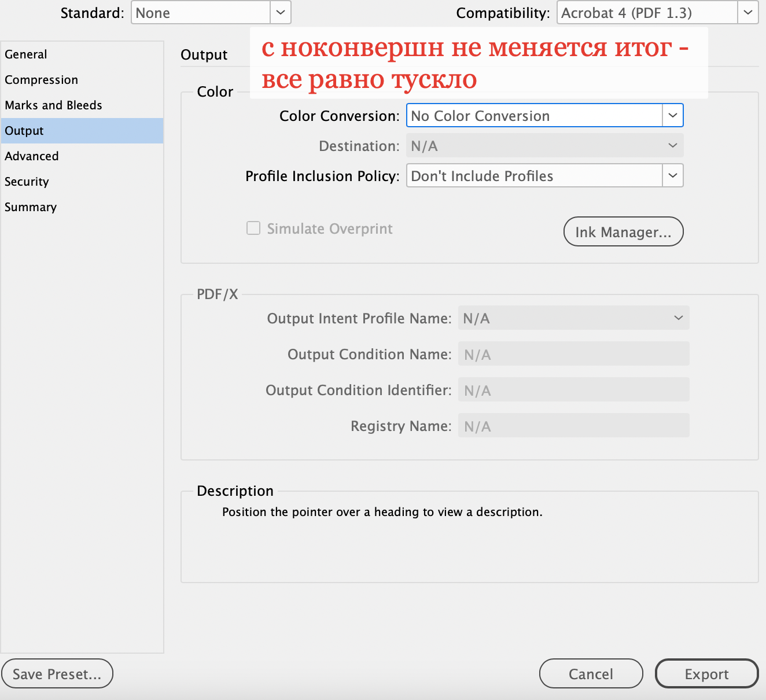Click the 'Standard:' label
This screenshot has width=766, height=700.
click(93, 13)
